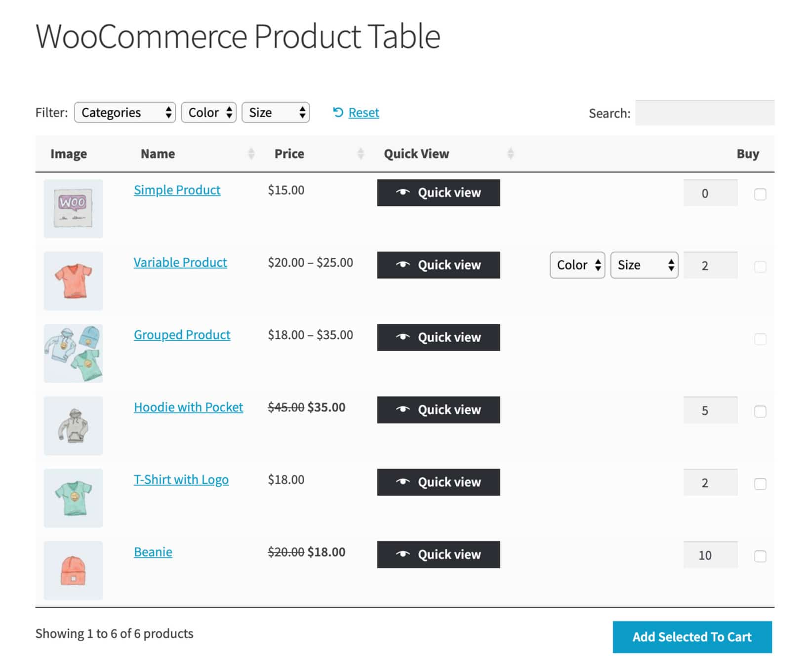The height and width of the screenshot is (672, 810).
Task: Click the quantity field for Hoodie with Pocket
Action: pos(710,409)
